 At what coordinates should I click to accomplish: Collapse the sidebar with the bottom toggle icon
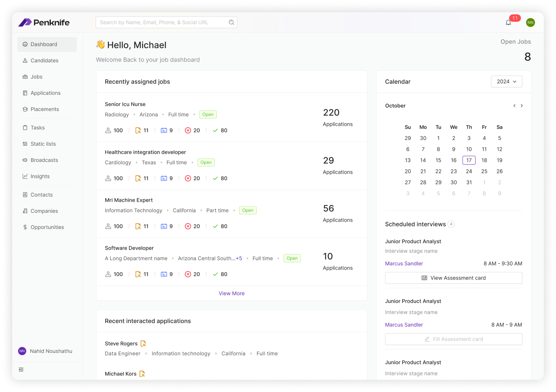click(x=21, y=370)
